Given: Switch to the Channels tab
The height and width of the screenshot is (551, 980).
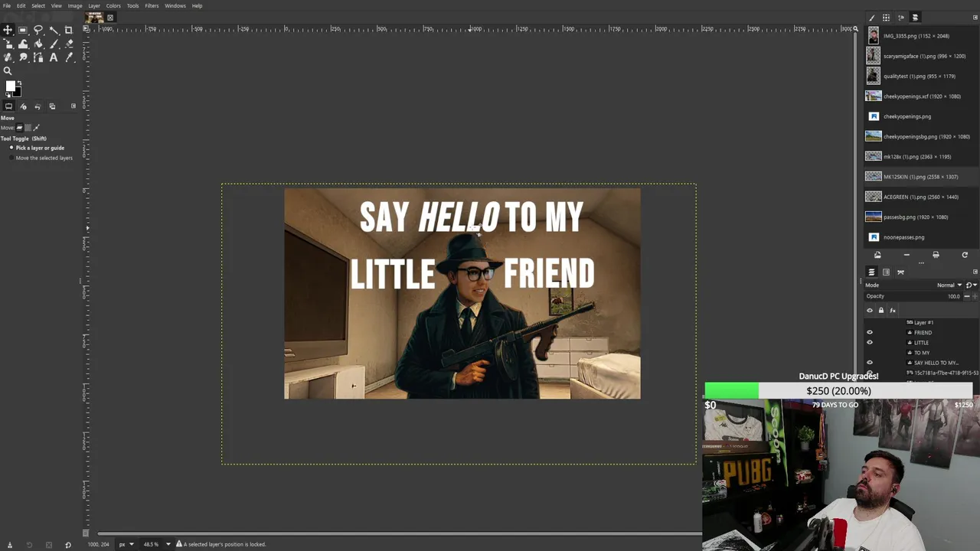Looking at the screenshot, I should click(887, 272).
